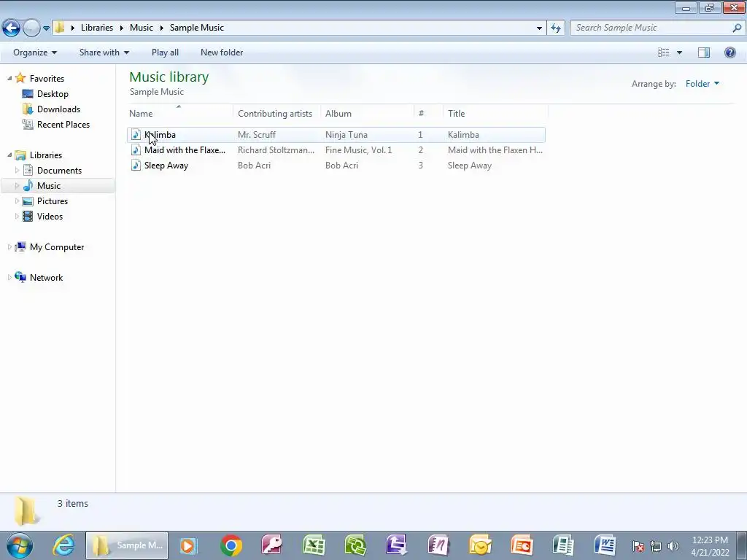Open the Arrange by Folder dropdown
Screen dimensions: 747x560
pyautogui.click(x=703, y=84)
